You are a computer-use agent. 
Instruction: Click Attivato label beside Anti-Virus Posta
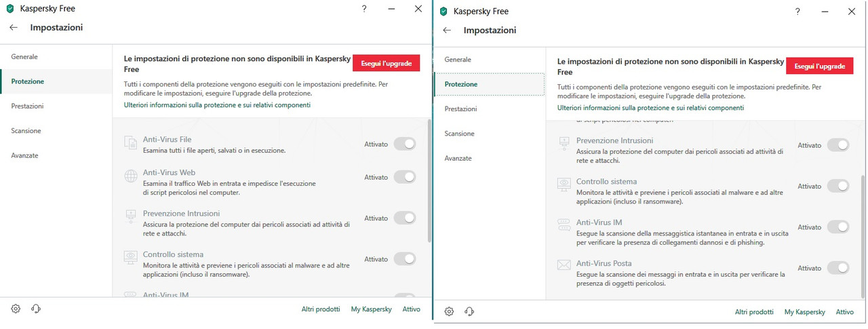809,268
